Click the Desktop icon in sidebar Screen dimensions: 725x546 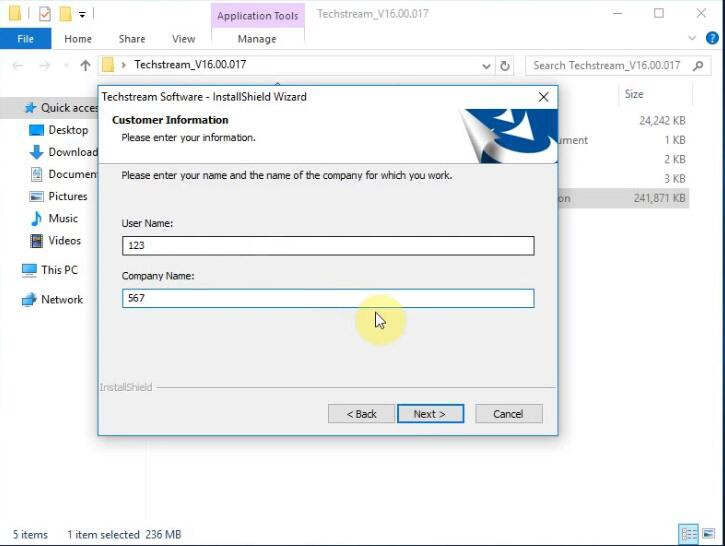[x=37, y=130]
